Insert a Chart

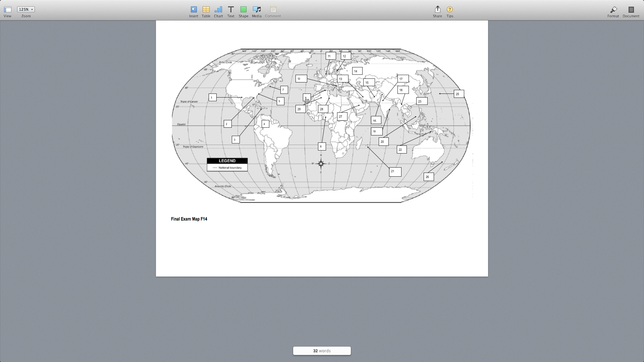pos(218,10)
